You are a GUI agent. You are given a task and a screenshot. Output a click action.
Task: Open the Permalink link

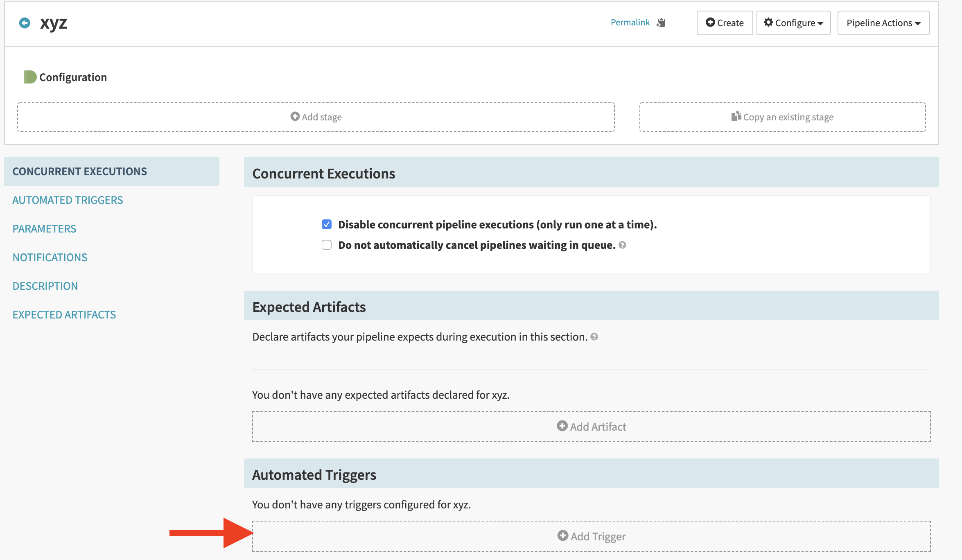point(630,23)
